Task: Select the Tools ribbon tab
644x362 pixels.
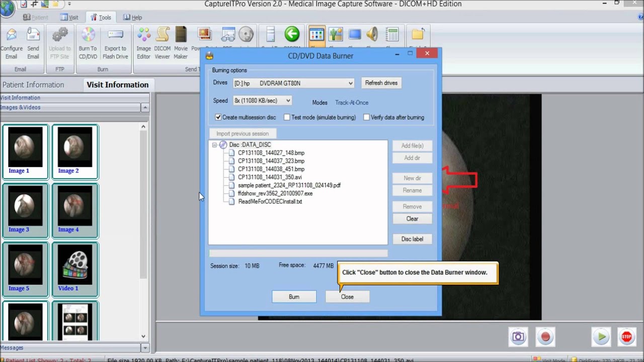Action: click(x=101, y=18)
